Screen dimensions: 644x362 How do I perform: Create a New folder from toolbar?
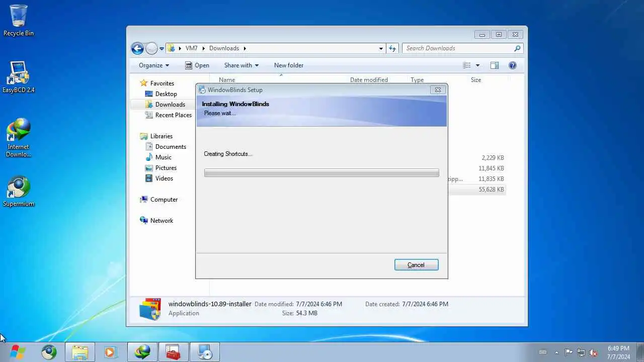(289, 65)
